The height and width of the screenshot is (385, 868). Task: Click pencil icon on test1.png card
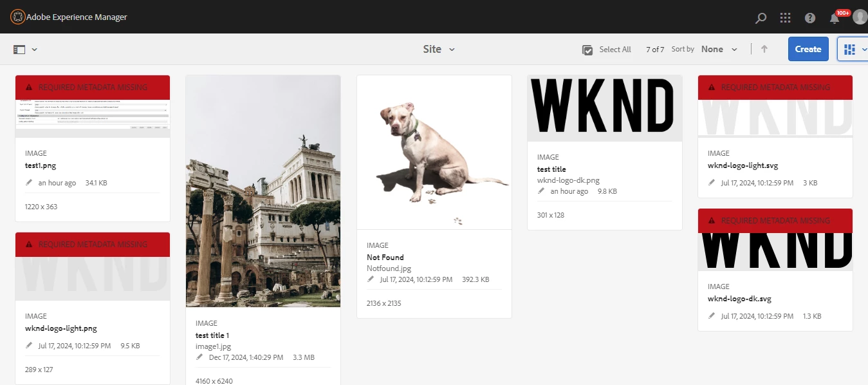click(29, 183)
